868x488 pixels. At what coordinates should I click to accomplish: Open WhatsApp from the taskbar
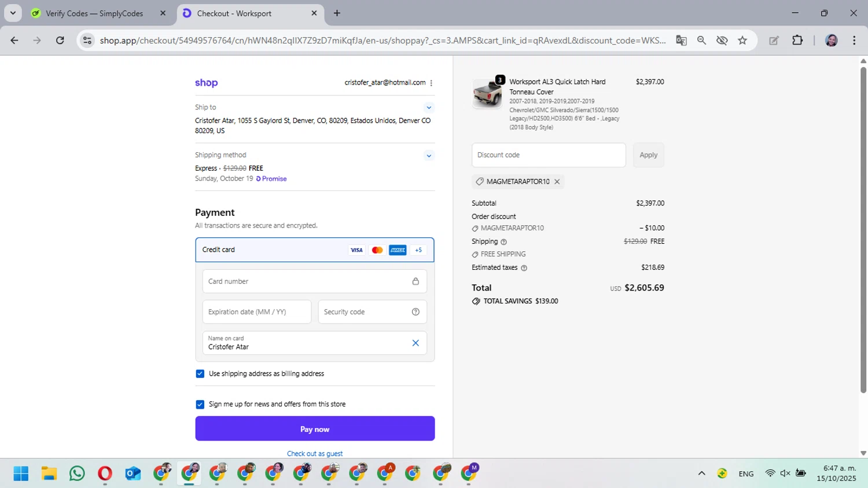click(77, 474)
